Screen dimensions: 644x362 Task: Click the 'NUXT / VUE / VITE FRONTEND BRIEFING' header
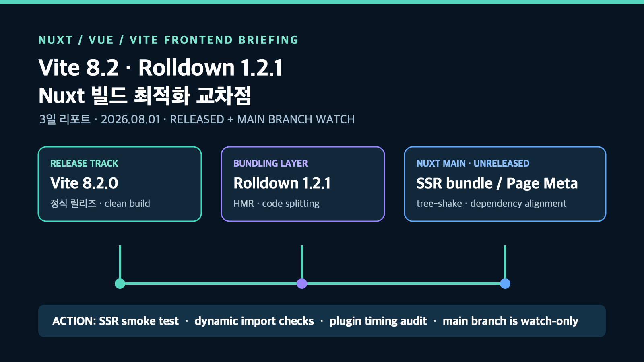coord(168,40)
